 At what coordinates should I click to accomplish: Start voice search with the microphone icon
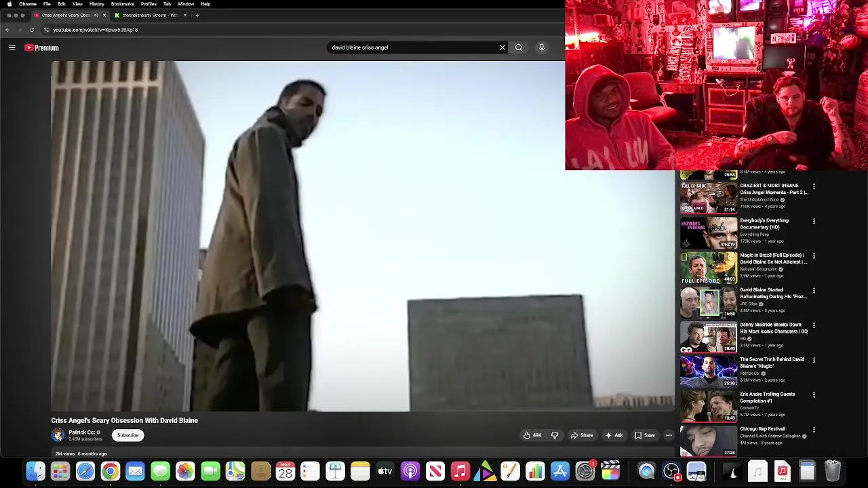(542, 47)
